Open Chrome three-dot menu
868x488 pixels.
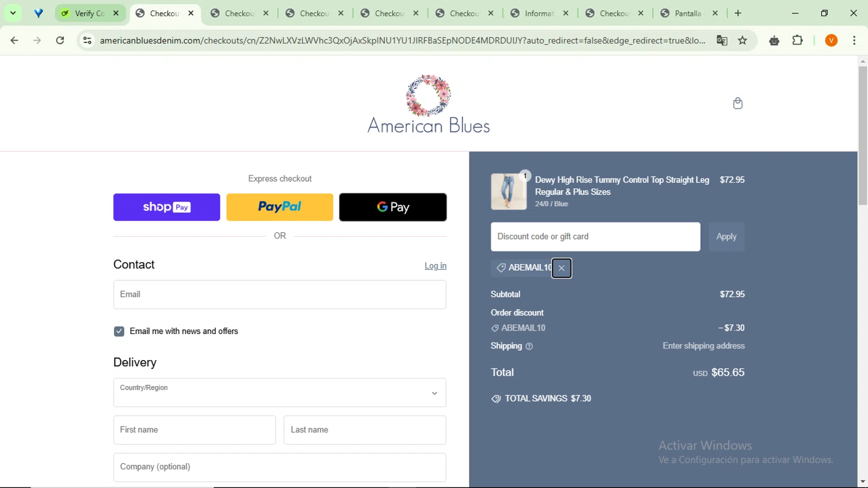pyautogui.click(x=854, y=41)
